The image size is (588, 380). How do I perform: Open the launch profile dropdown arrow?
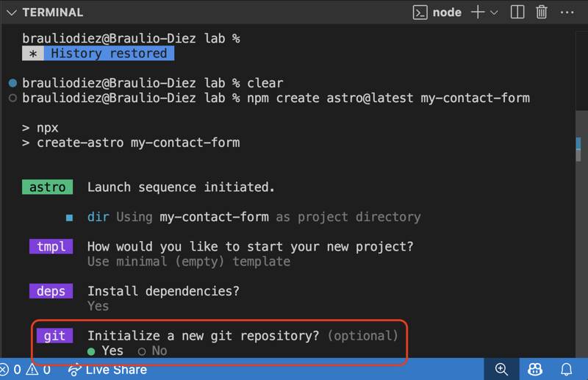coord(494,12)
